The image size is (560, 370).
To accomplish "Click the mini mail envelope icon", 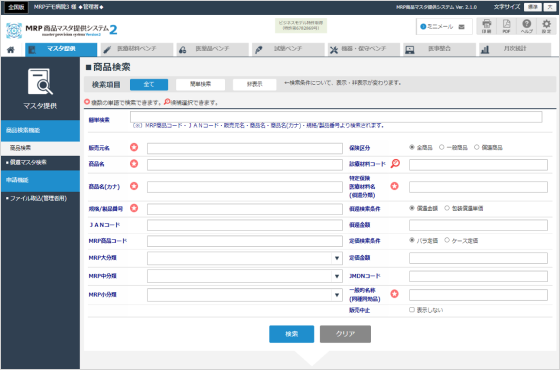I will (x=461, y=27).
